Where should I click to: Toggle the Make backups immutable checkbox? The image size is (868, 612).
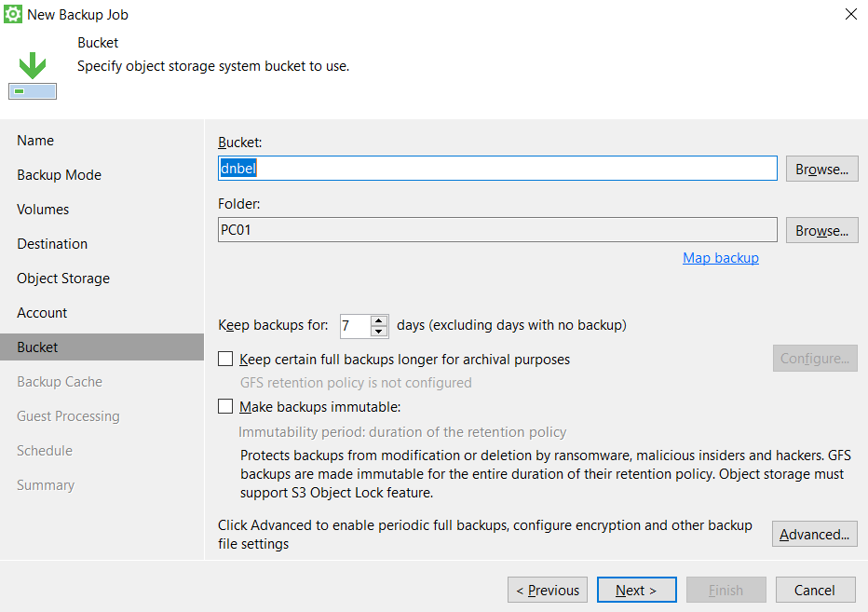(x=225, y=407)
